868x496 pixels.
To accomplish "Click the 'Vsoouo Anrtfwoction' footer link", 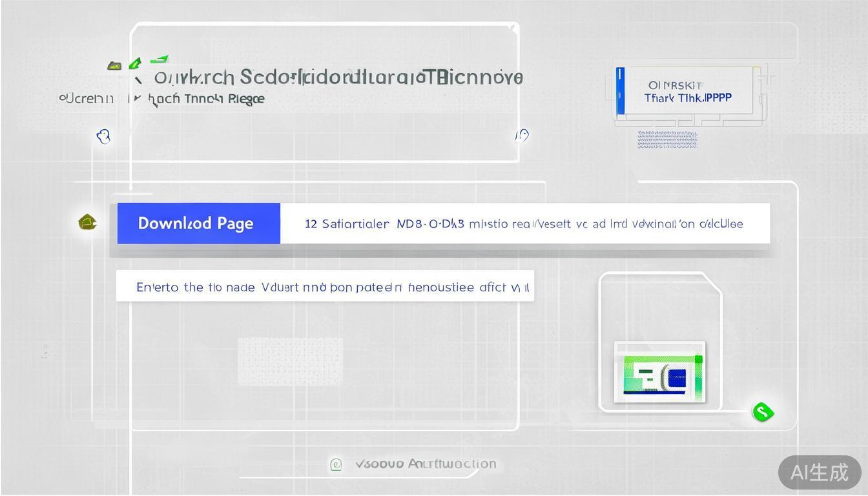I will (x=426, y=464).
